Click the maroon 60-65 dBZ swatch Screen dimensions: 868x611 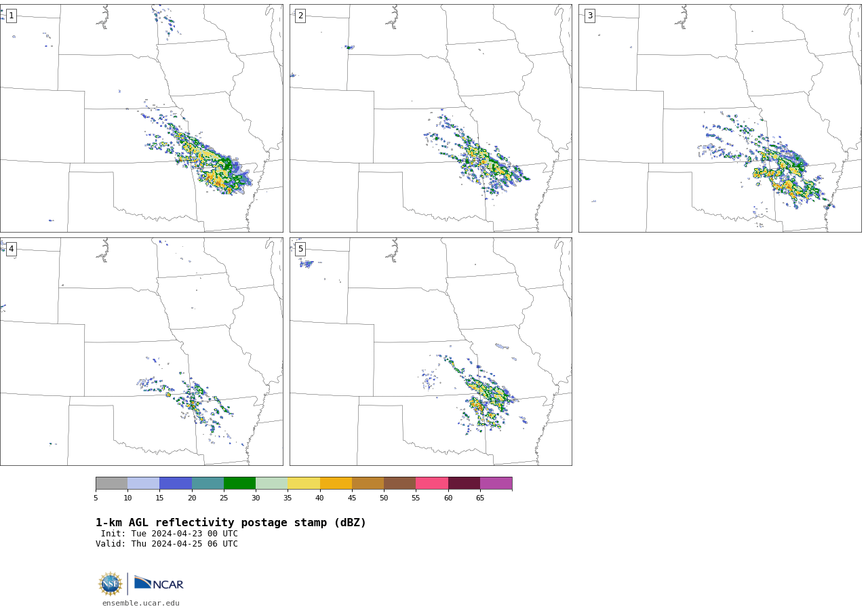[x=464, y=484]
